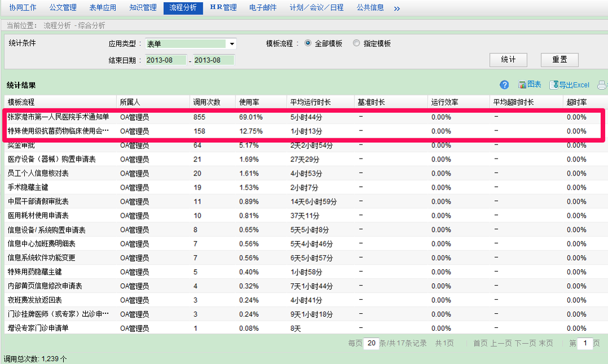Image resolution: width=608 pixels, height=364 pixels.
Task: Expand the » more menus arrow
Action: 397,8
